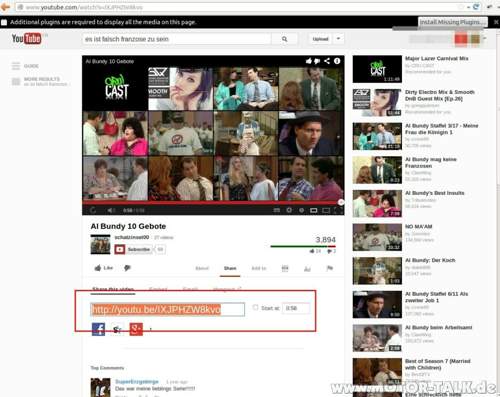The width and height of the screenshot is (500, 397).
Task: Open 'Al Bundy's Best Insults' video
Action: tap(435, 193)
